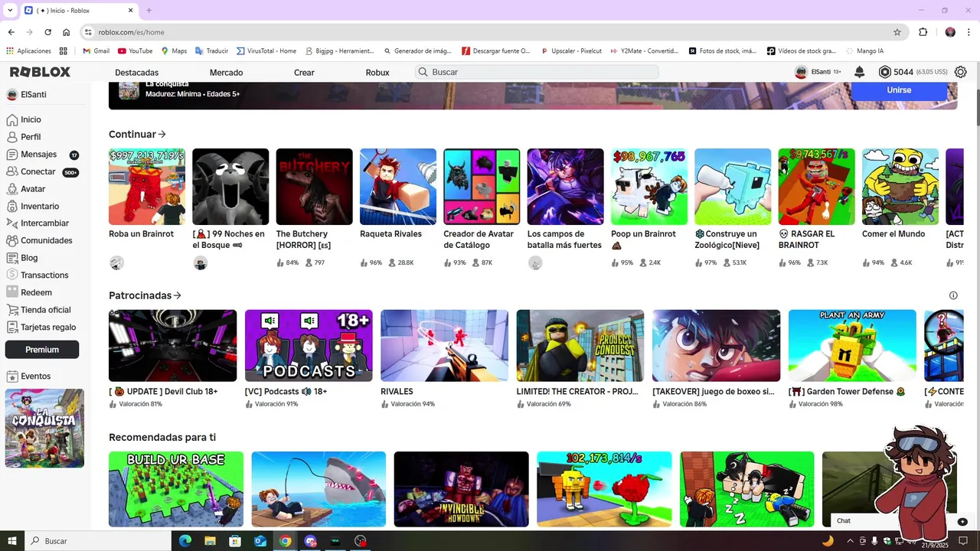Open Garden Tower Defense sponsored thumbnail
Screen dimensions: 980x551
point(852,345)
